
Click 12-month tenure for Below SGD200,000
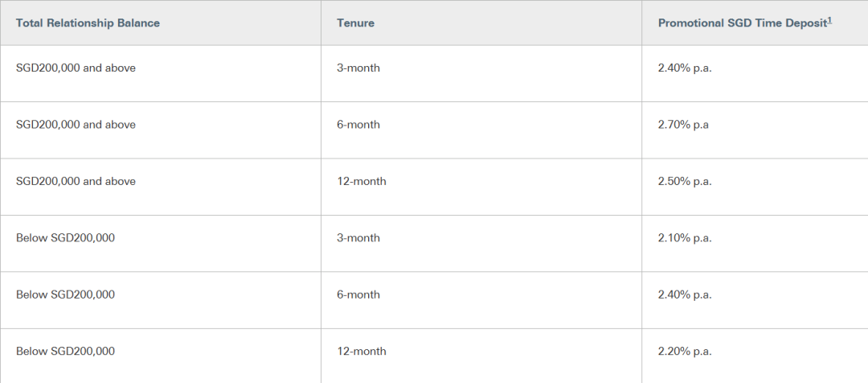point(362,352)
